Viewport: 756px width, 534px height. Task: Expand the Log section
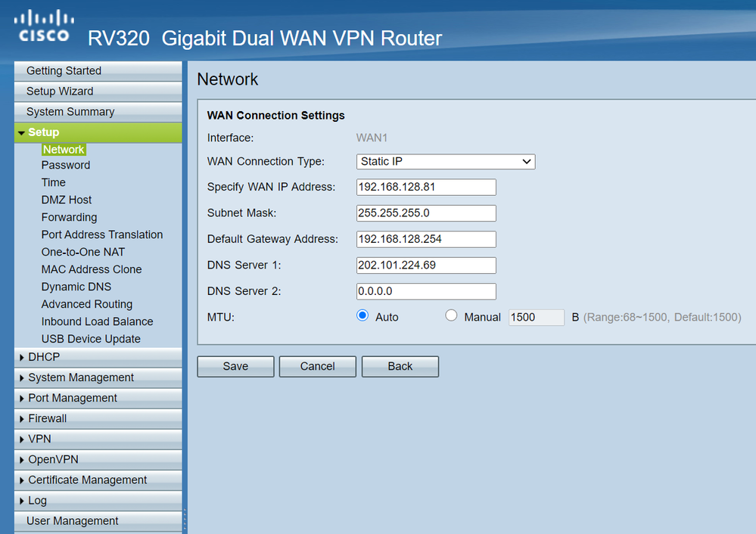[98, 501]
